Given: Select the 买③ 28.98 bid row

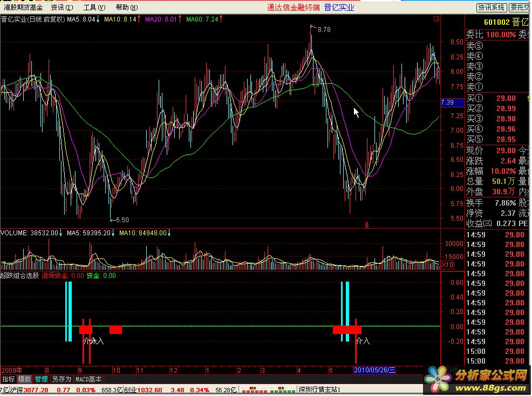Looking at the screenshot, I should tap(497, 119).
